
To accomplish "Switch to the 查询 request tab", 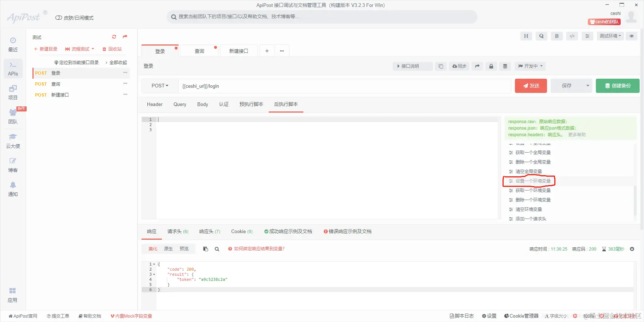I will point(199,51).
